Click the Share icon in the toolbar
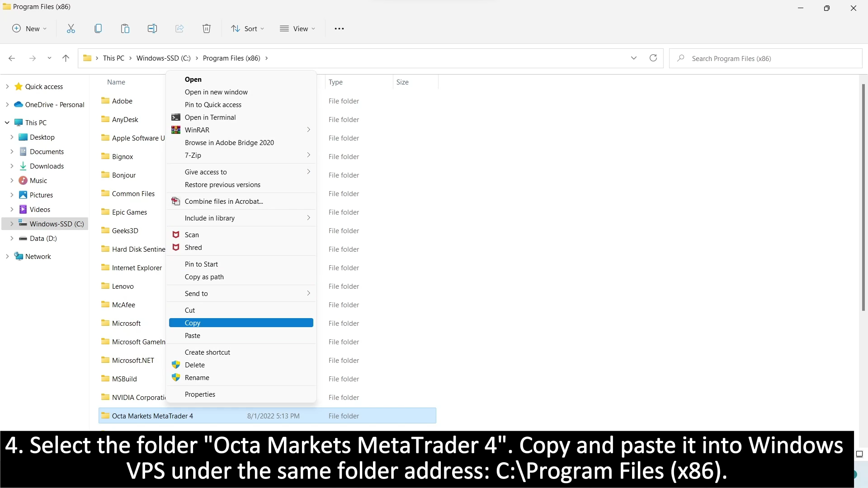Viewport: 868px width, 488px height. pyautogui.click(x=179, y=28)
